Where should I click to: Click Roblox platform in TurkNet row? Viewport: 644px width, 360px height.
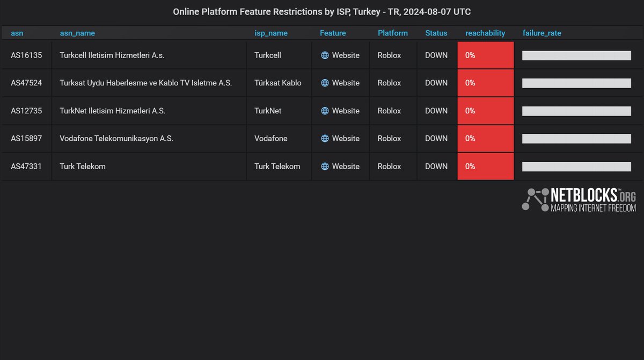coord(389,111)
